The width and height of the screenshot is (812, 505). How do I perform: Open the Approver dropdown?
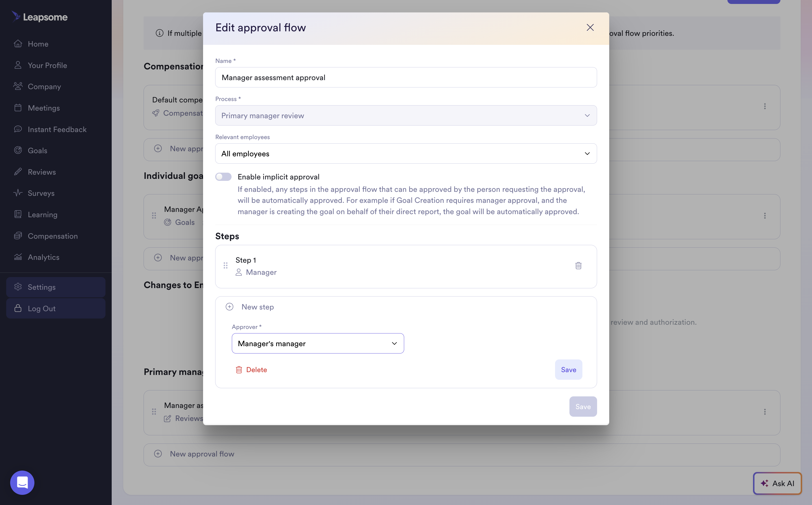(318, 343)
